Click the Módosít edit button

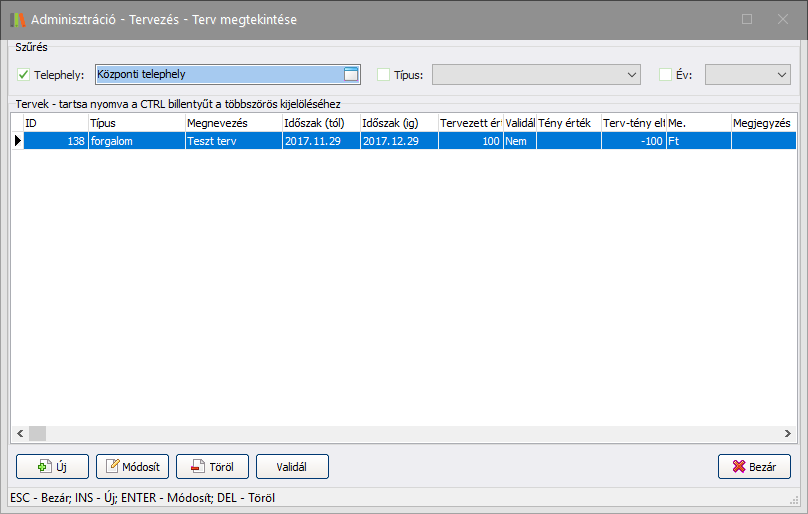(132, 467)
